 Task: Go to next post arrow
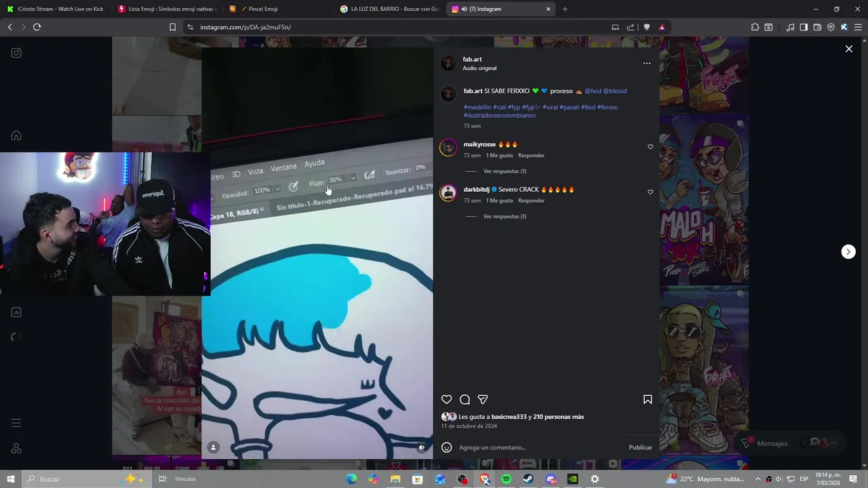(x=848, y=251)
